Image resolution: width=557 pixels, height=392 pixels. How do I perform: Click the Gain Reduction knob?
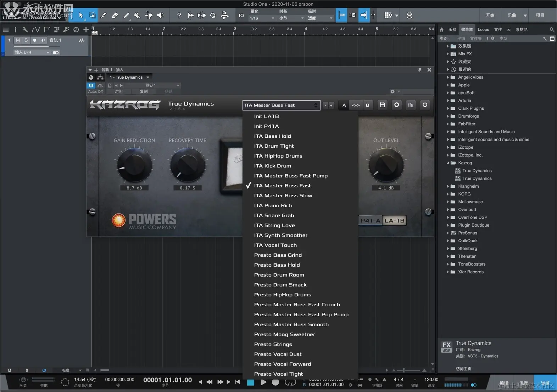coord(134,165)
